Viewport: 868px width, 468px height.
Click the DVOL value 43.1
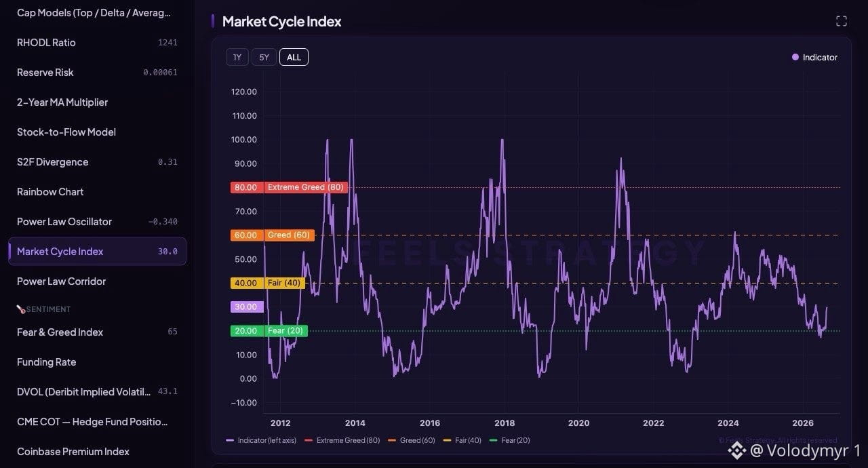(167, 392)
